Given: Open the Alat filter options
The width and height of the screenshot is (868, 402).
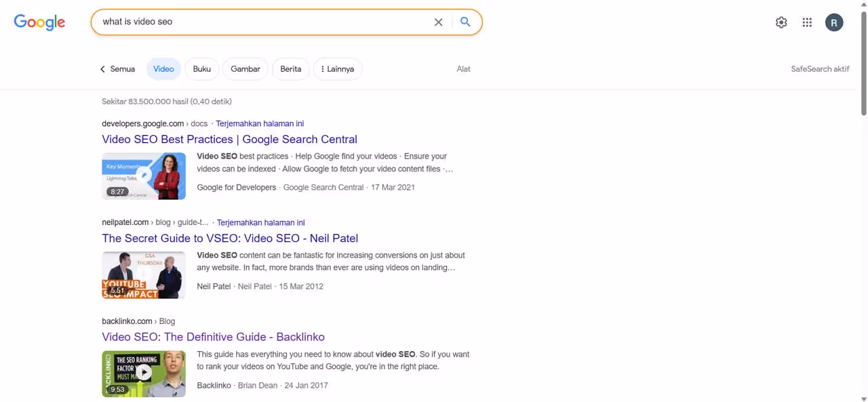Looking at the screenshot, I should [x=463, y=68].
